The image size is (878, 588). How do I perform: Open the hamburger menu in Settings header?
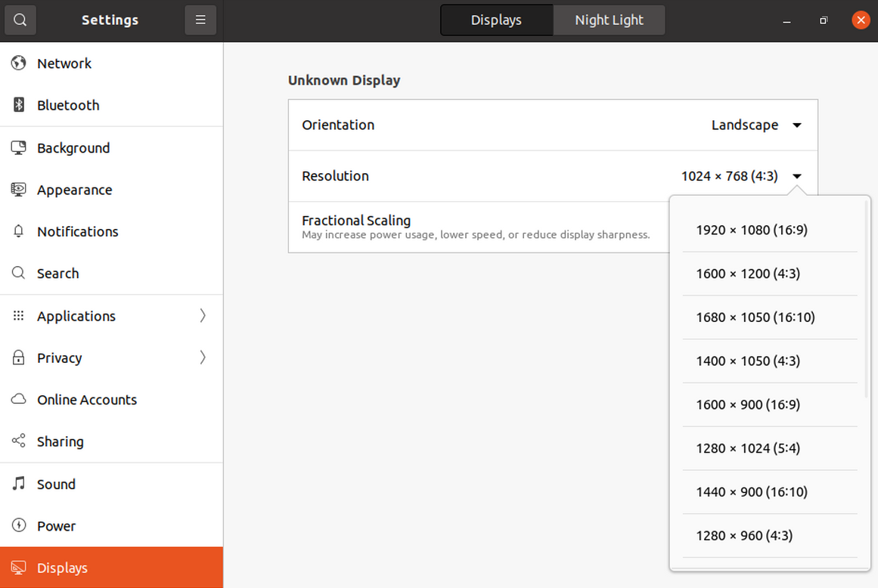click(x=200, y=20)
